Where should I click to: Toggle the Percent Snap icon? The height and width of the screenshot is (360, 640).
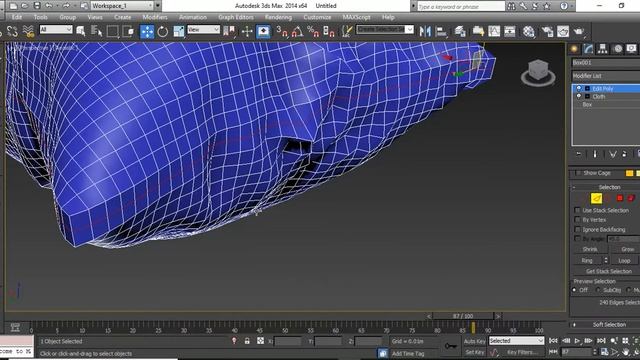coord(313,31)
